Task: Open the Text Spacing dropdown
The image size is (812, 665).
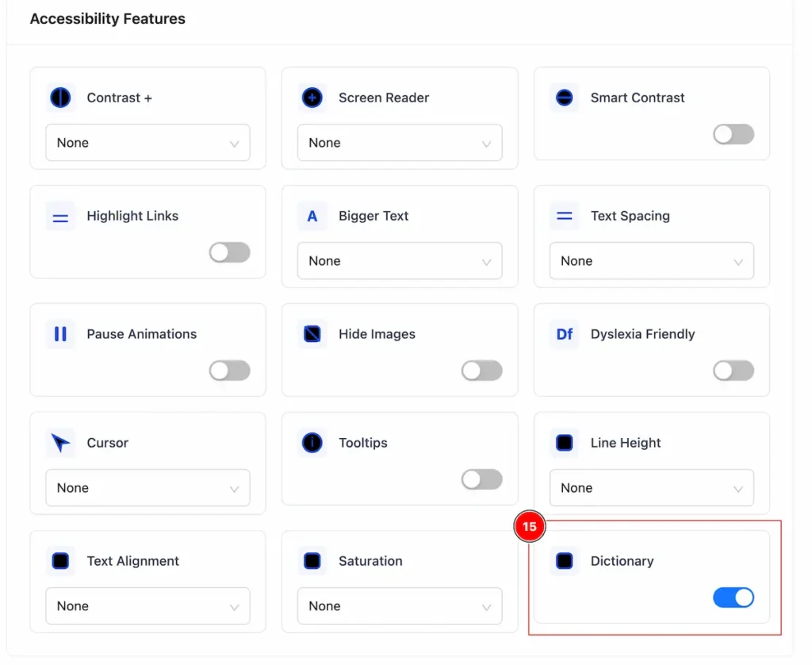Action: point(652,261)
